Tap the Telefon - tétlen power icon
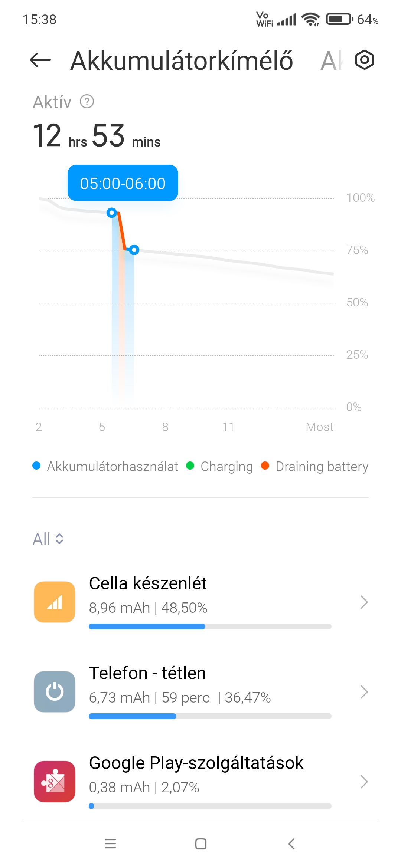 click(55, 691)
